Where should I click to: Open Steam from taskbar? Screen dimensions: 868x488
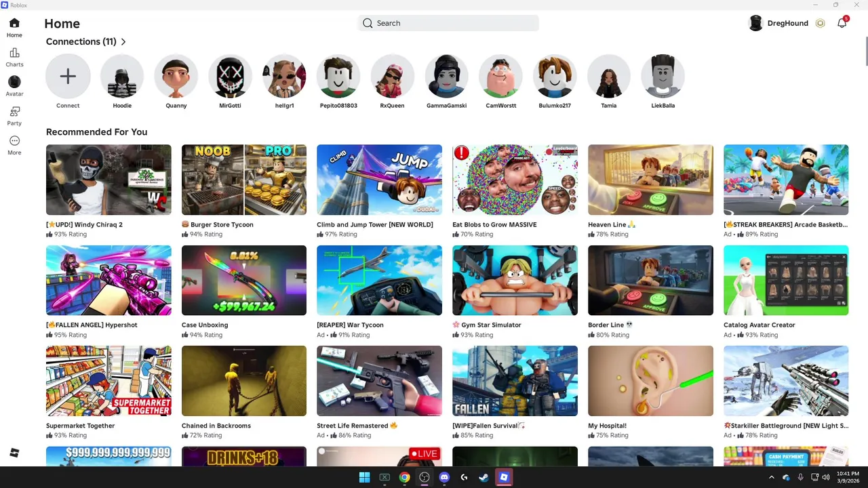coord(484,477)
